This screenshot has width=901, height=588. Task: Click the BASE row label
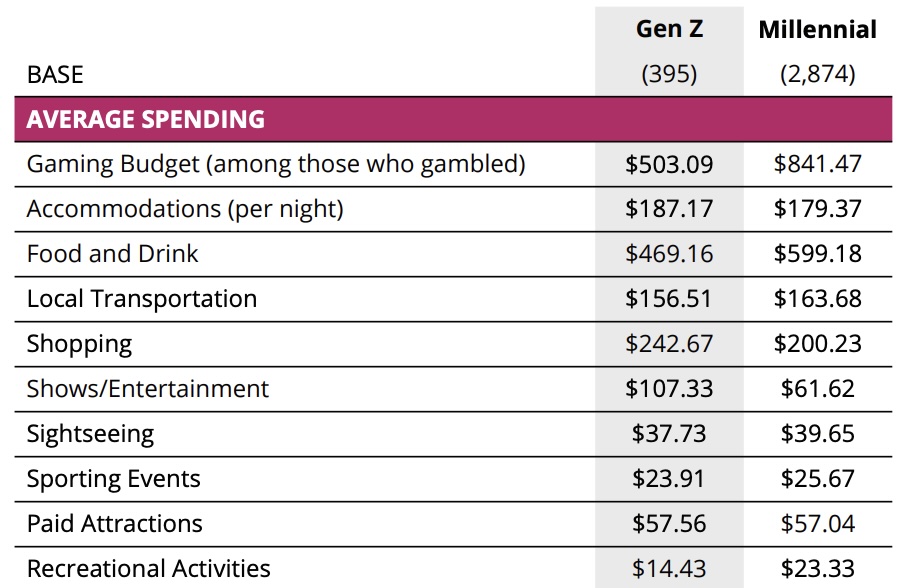(x=55, y=75)
